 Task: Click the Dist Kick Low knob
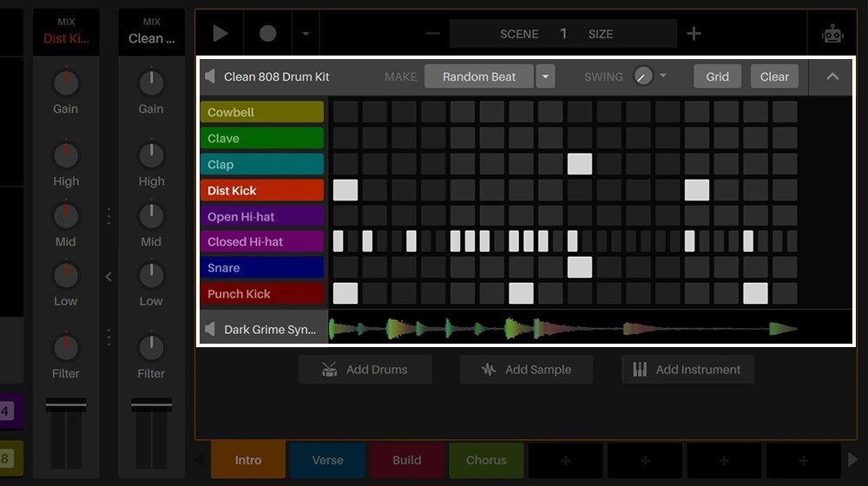point(66,275)
